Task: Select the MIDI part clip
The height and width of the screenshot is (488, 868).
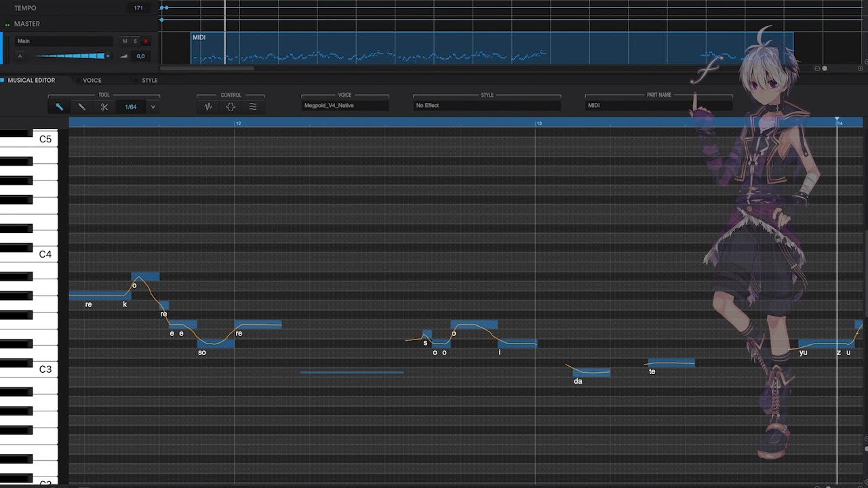Action: coord(492,47)
